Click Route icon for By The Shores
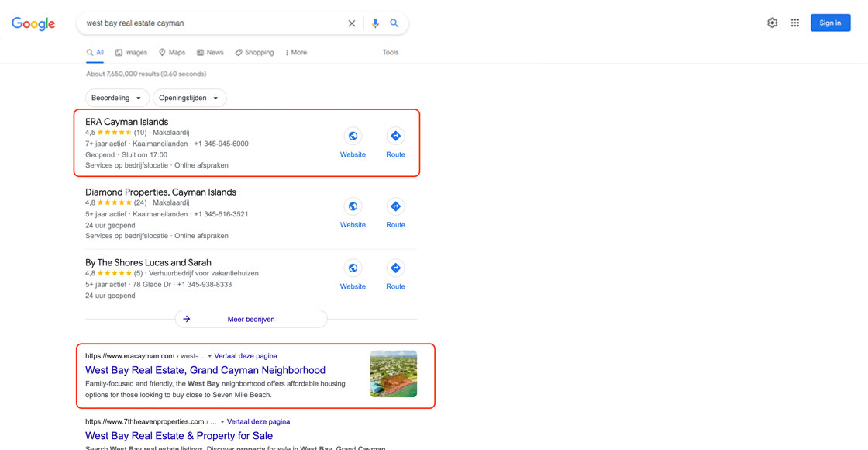 tap(395, 268)
